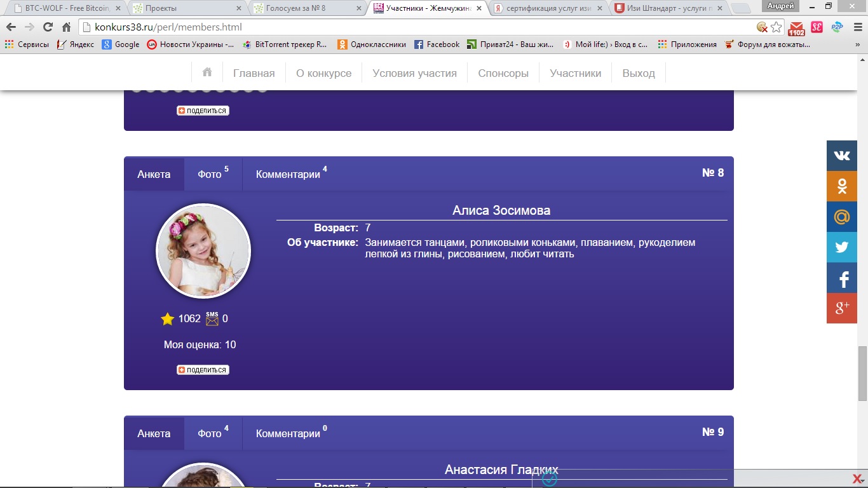Screen dimensions: 868x488
Task: Share via VK sidebar icon
Action: pos(842,156)
